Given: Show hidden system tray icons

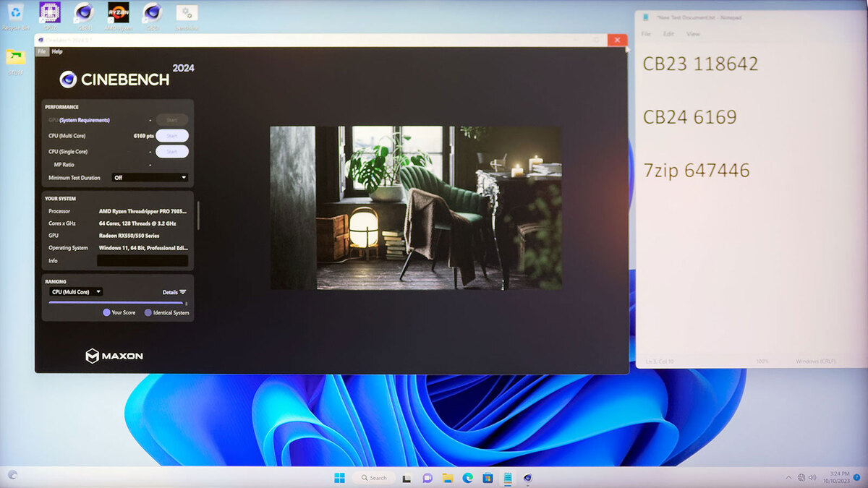Looking at the screenshot, I should [788, 478].
